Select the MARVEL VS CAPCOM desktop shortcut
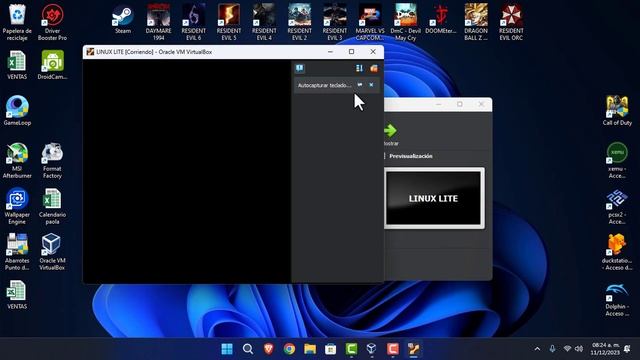 pos(370,22)
